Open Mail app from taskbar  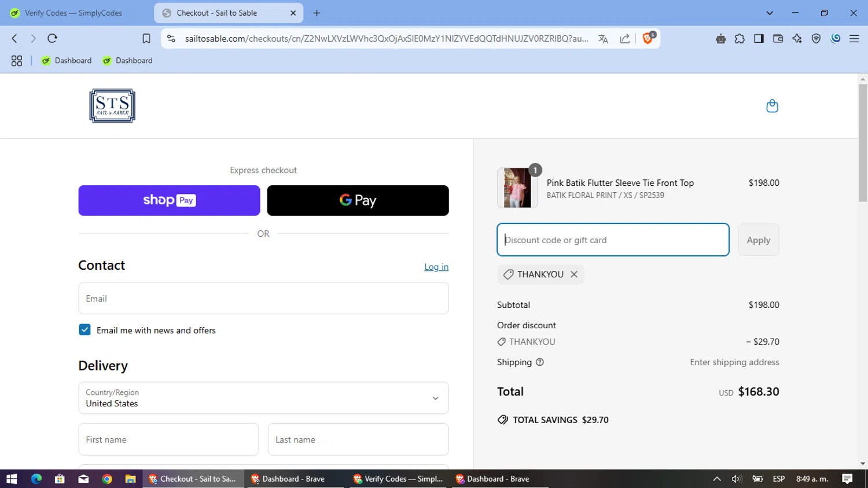(83, 479)
